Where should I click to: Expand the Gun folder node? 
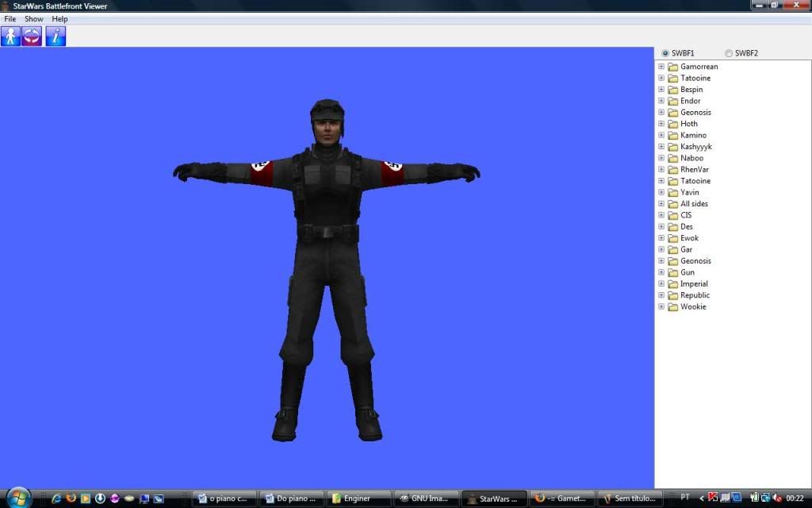coord(661,272)
